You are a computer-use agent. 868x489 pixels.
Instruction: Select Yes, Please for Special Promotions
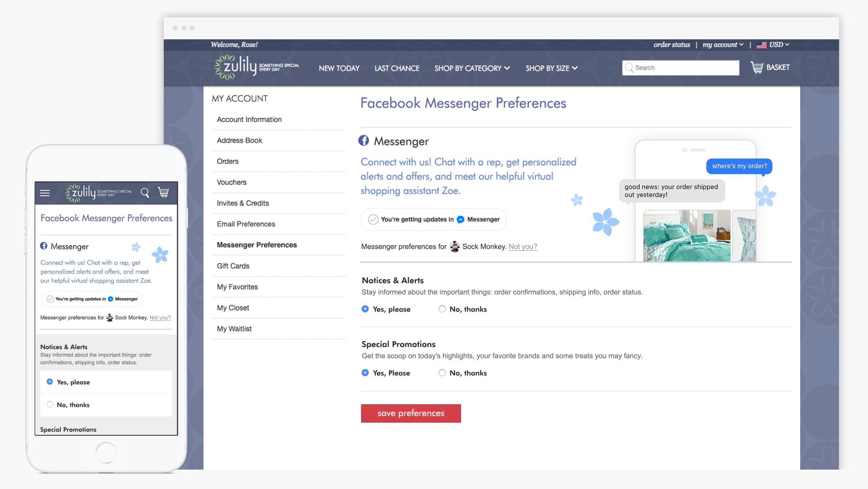click(365, 373)
